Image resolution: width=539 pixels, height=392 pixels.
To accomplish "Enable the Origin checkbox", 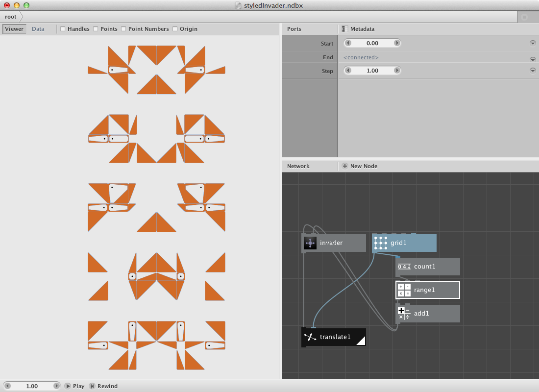I will 175,29.
